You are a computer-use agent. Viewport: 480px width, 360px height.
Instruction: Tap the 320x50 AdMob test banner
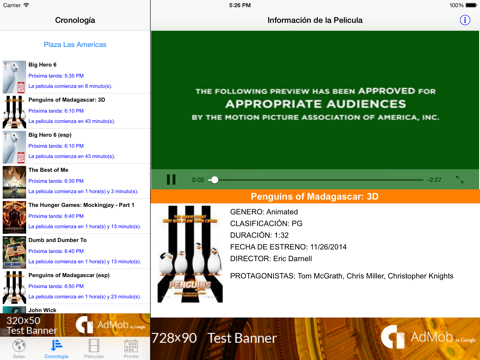(x=75, y=325)
